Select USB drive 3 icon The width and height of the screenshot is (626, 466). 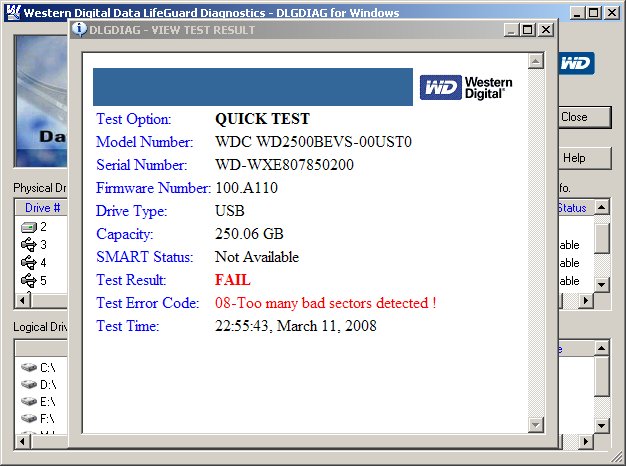coord(28,244)
